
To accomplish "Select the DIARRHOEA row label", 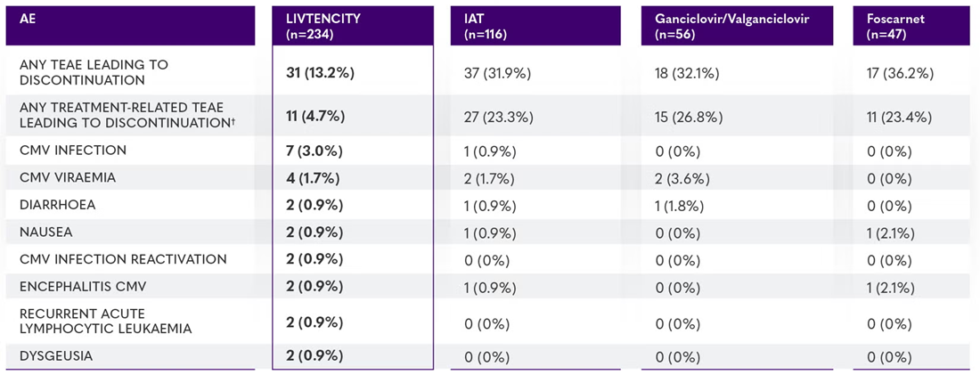I will click(x=58, y=205).
